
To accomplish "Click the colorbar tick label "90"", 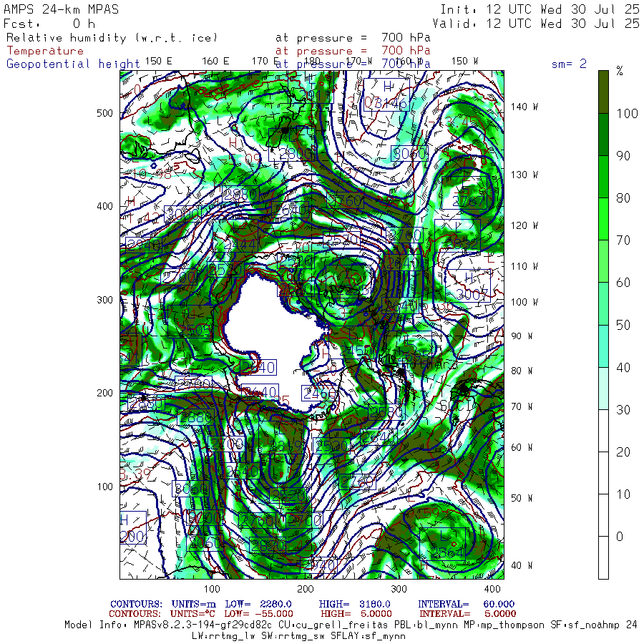I will point(623,156).
